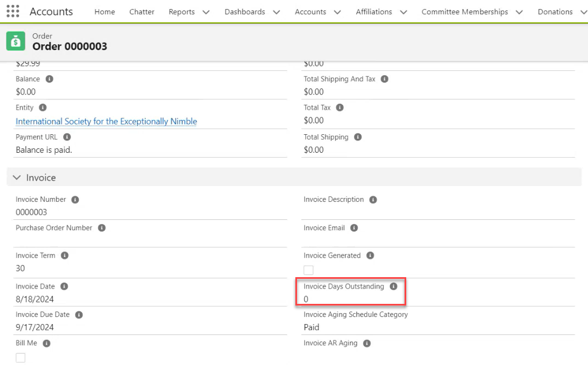Image resolution: width=588 pixels, height=365 pixels.
Task: Open the Committee Memberships dropdown chevron
Action: (x=519, y=12)
